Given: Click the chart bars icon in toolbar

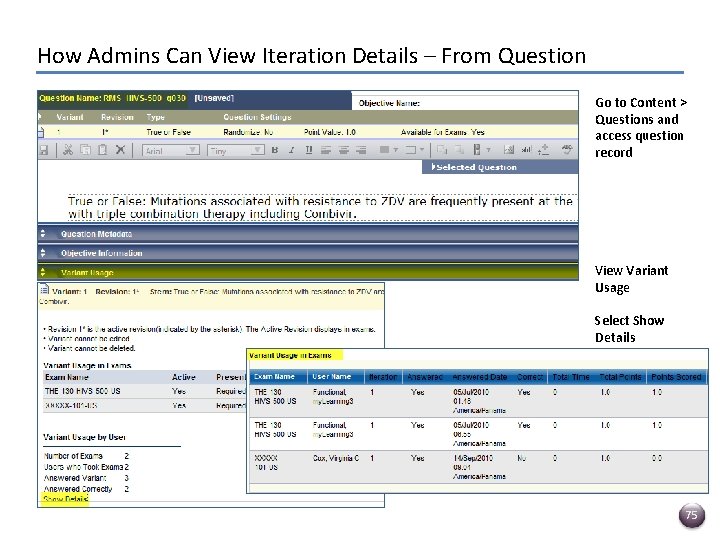Looking at the screenshot, I should click(526, 150).
